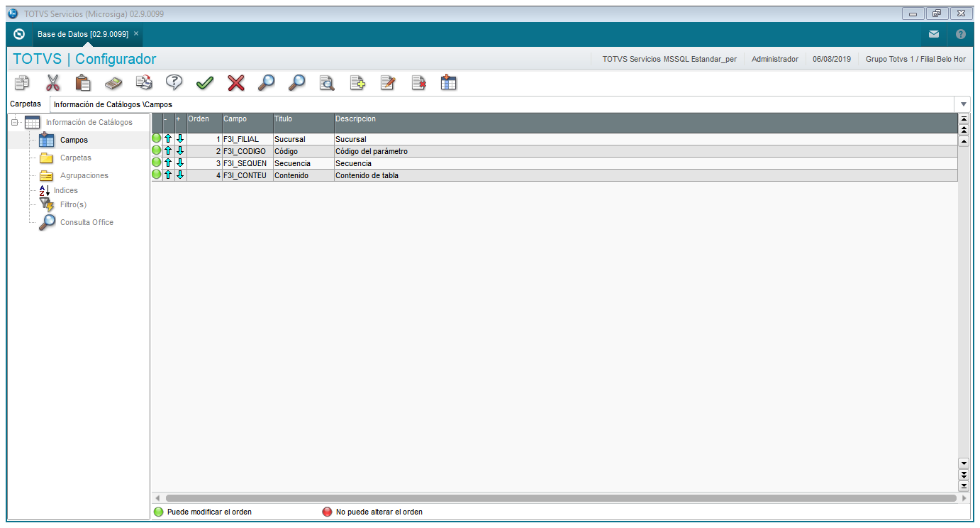Click the TOTVS logo home button
Screen dimensions: 980x528
[x=19, y=34]
